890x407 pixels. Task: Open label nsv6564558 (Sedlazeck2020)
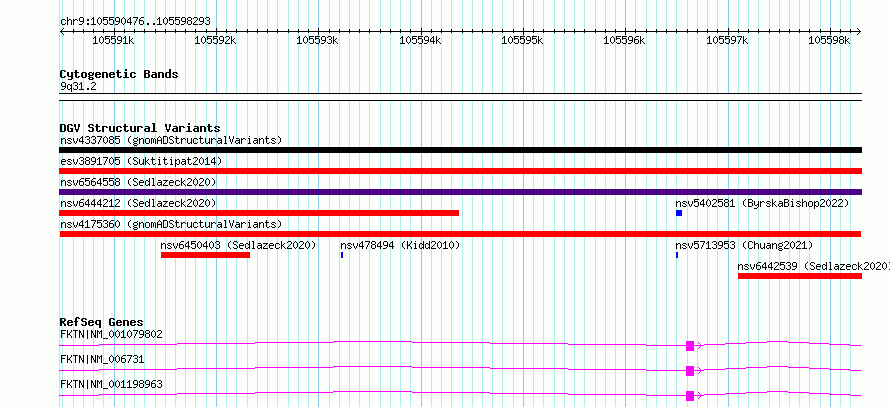[138, 182]
